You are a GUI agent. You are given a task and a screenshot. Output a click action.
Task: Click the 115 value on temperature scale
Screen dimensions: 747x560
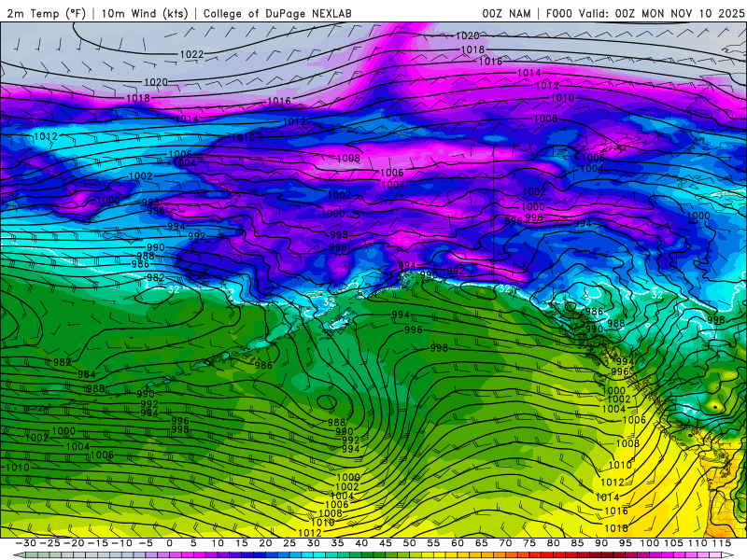pyautogui.click(x=722, y=543)
